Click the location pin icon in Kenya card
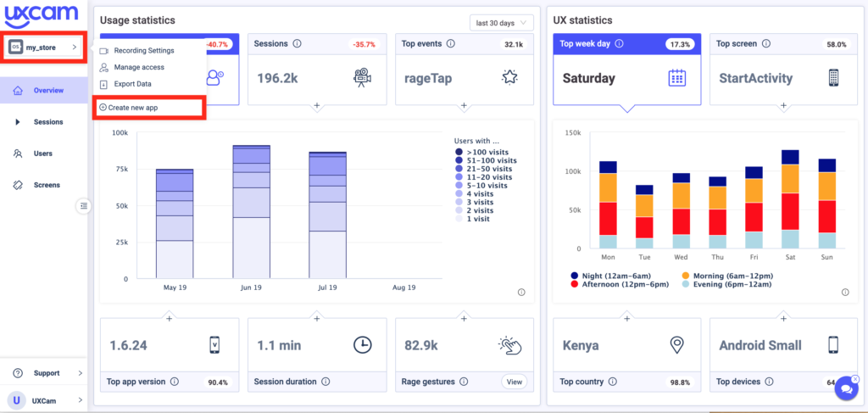 676,345
